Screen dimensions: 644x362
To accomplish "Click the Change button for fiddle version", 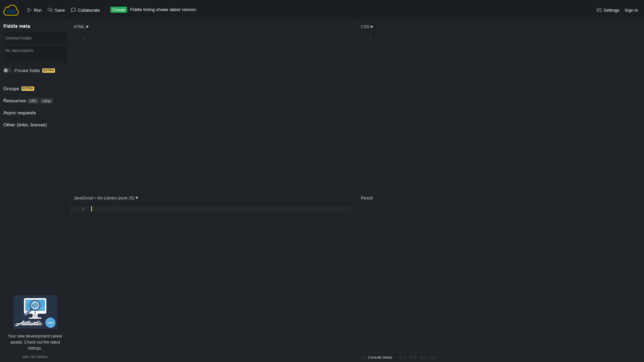I will pyautogui.click(x=118, y=10).
